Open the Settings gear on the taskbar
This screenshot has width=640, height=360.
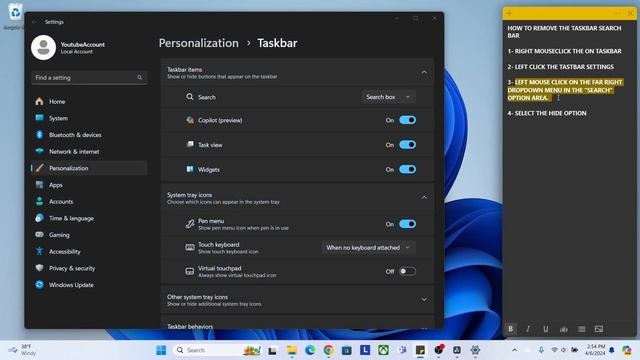(475, 350)
